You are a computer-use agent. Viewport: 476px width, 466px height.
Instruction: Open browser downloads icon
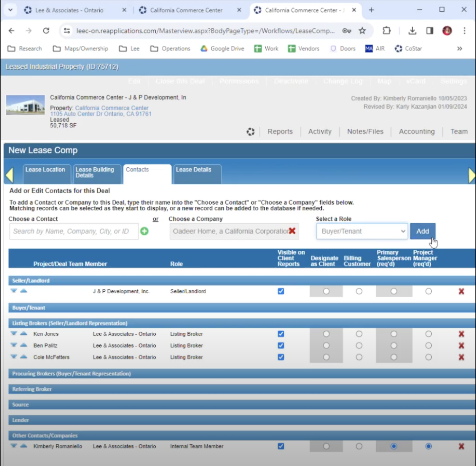tap(412, 31)
